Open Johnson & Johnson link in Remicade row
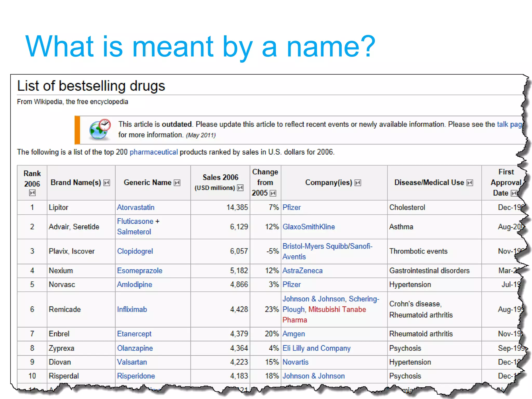 point(314,299)
